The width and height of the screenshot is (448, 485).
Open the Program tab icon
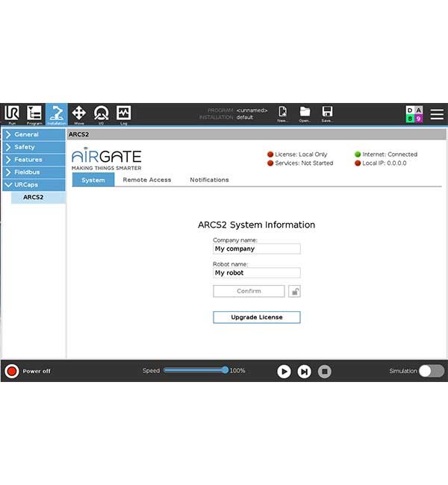point(34,113)
